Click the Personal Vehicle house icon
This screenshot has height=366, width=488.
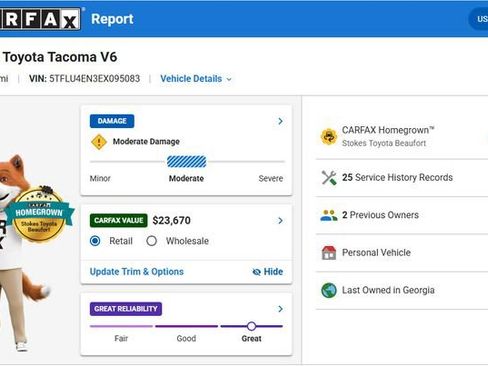coord(329,253)
